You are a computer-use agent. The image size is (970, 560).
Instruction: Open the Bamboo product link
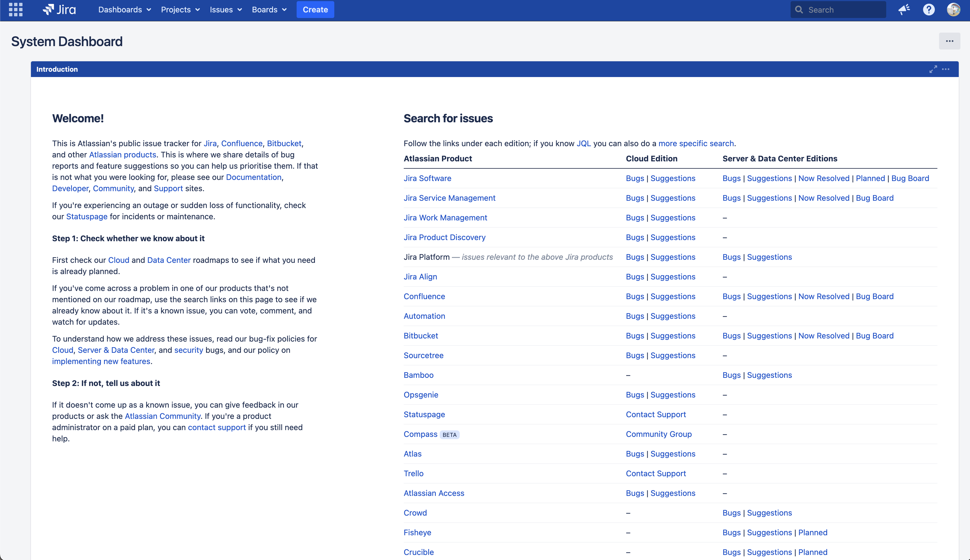(418, 375)
